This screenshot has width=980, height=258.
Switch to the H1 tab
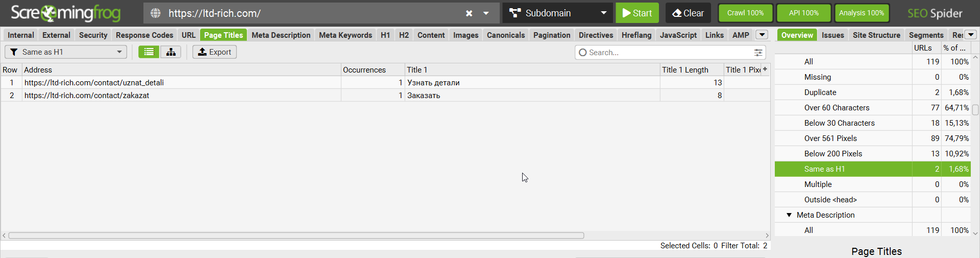tap(385, 35)
